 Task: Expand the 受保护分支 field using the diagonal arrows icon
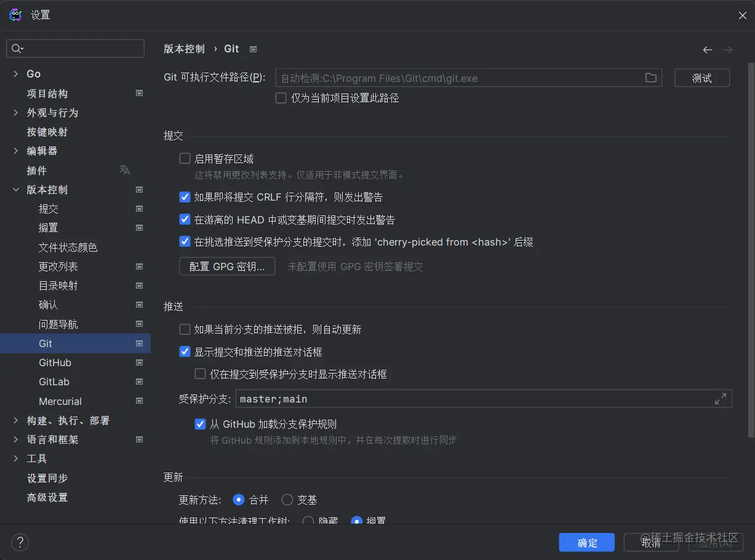click(721, 399)
